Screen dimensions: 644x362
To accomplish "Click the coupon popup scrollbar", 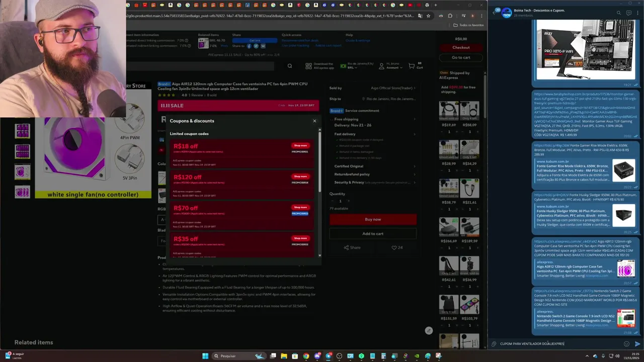I will 320,161.
